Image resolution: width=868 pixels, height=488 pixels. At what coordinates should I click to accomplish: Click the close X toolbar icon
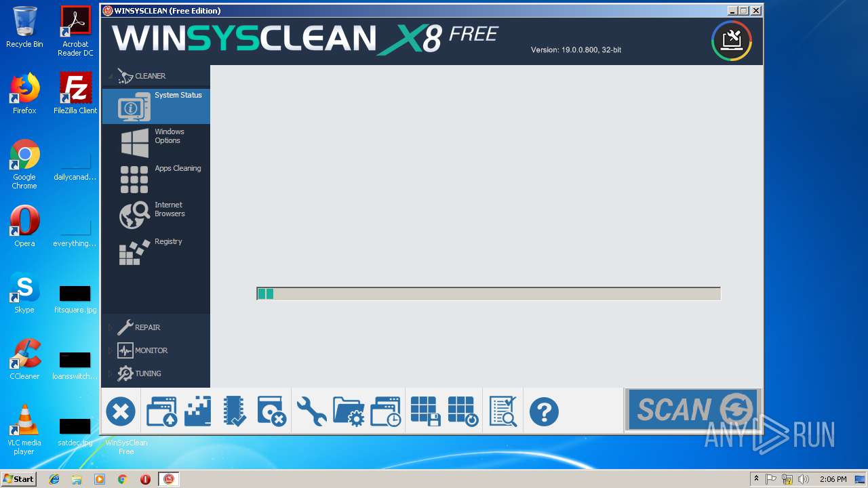click(121, 411)
